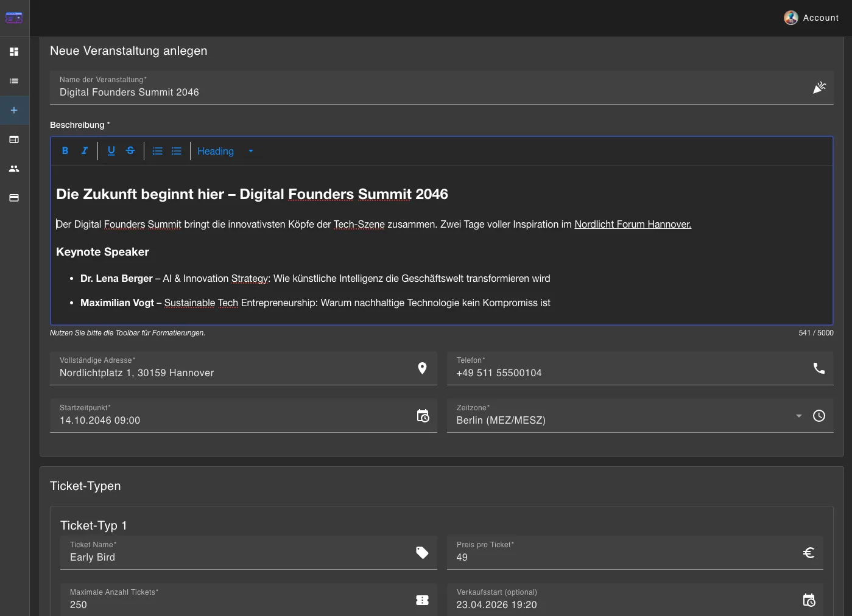Open the Startzeitpunkt calendar picker icon
Image resolution: width=852 pixels, height=616 pixels.
click(423, 416)
